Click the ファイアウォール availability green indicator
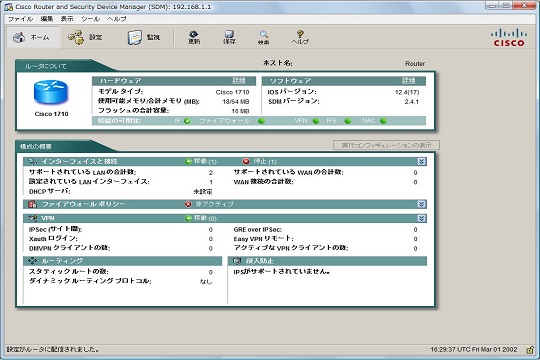The image size is (540, 360). pos(261,121)
